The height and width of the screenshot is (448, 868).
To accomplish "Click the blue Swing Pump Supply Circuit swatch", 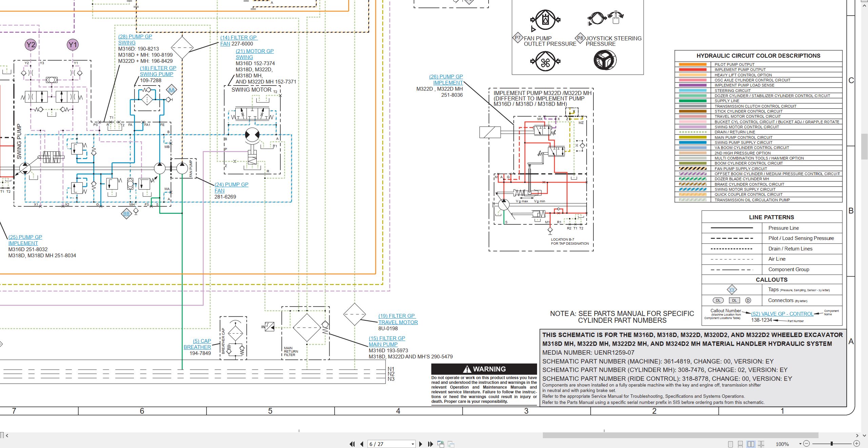I will click(692, 143).
